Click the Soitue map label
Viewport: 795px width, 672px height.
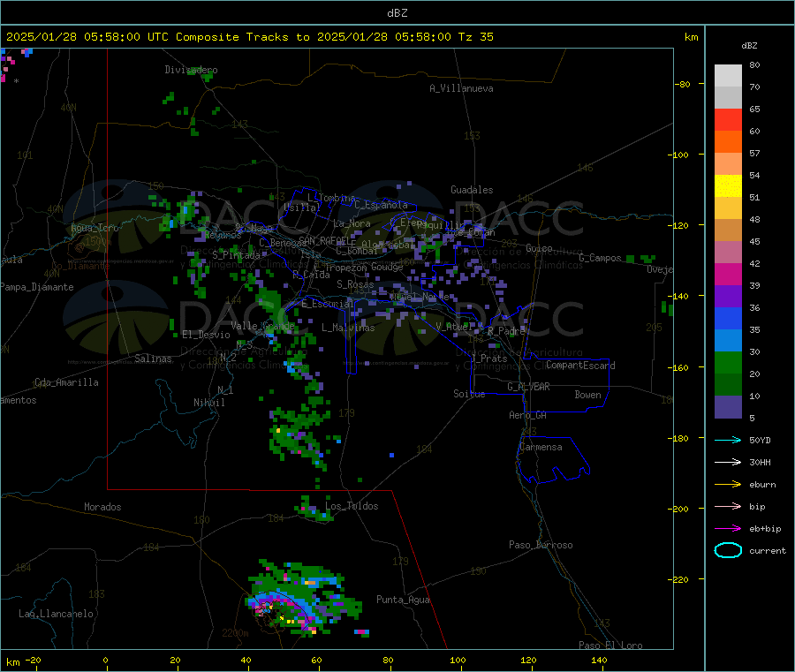click(469, 394)
